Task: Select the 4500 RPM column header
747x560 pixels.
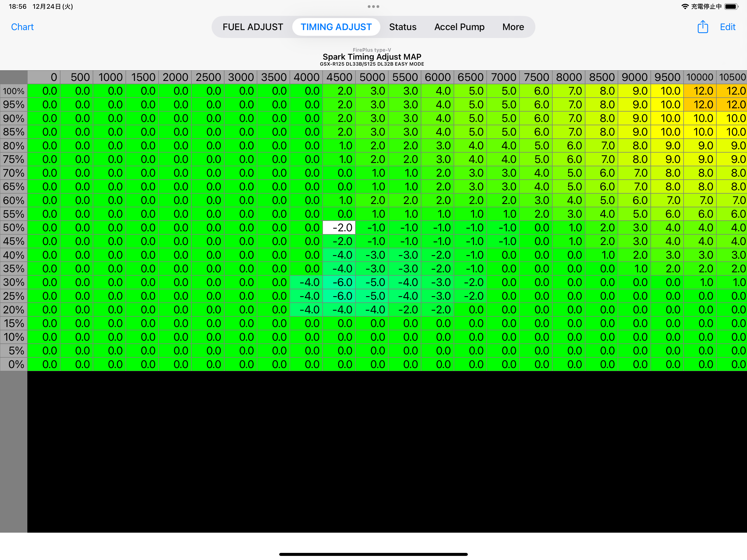Action: [x=339, y=77]
